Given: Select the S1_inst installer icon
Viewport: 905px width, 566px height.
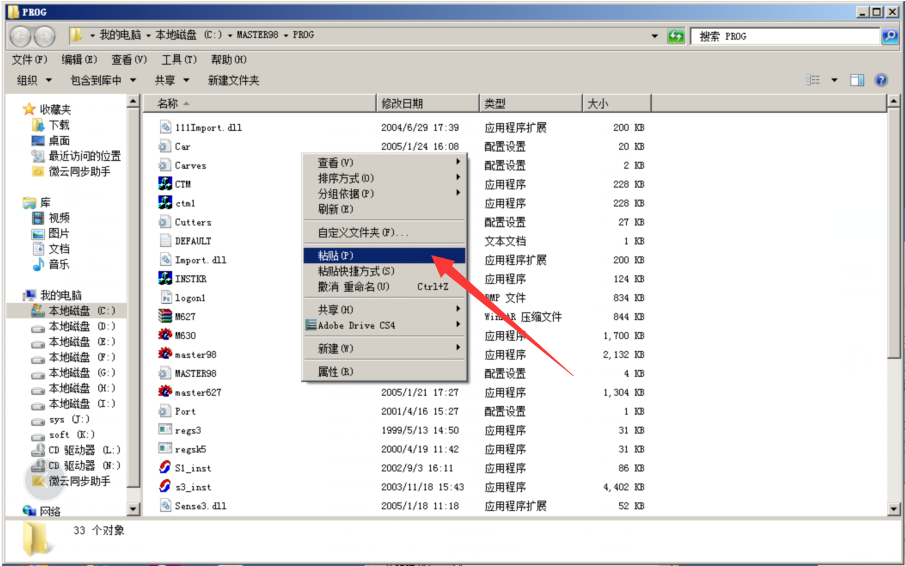Looking at the screenshot, I should pyautogui.click(x=166, y=468).
